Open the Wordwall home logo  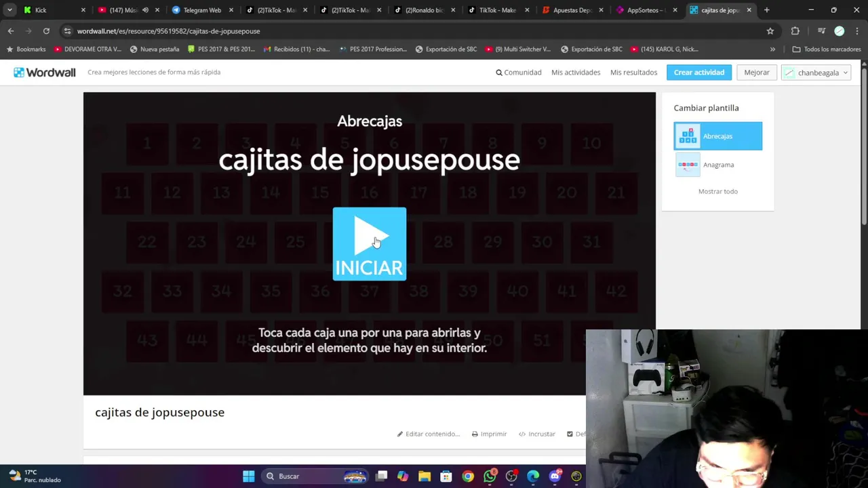point(45,73)
